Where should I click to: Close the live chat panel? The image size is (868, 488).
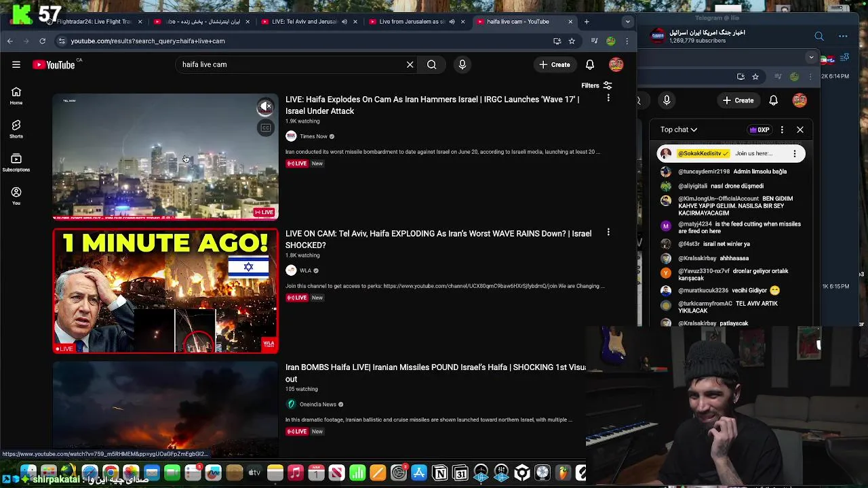tap(800, 129)
